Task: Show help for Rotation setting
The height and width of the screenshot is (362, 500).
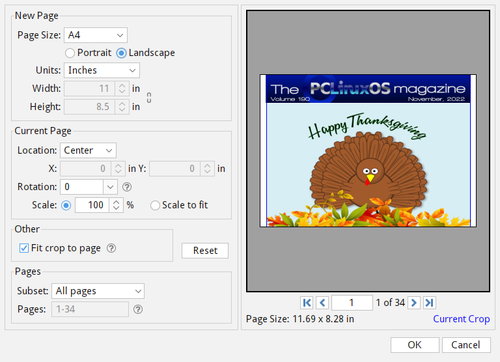Action: pos(127,187)
